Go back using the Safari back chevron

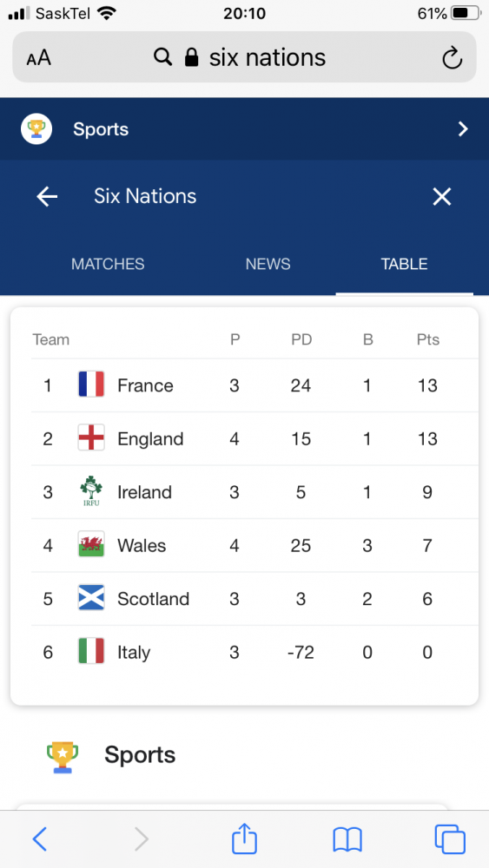pyautogui.click(x=39, y=839)
